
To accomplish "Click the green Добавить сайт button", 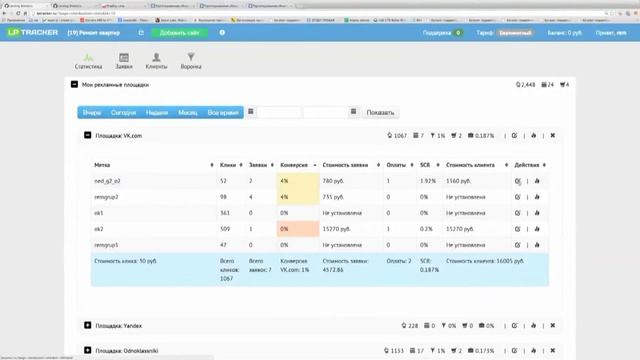I will point(180,33).
